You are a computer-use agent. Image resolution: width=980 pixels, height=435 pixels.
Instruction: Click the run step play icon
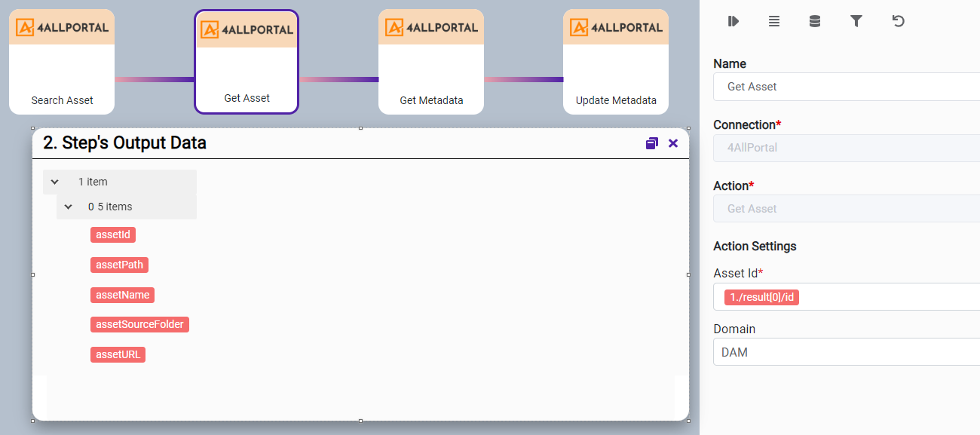click(x=733, y=21)
